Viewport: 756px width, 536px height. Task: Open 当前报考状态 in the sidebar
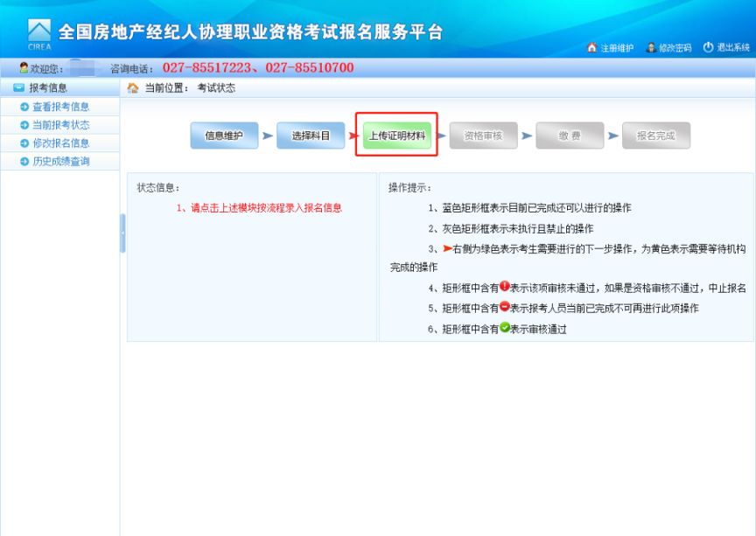point(60,125)
